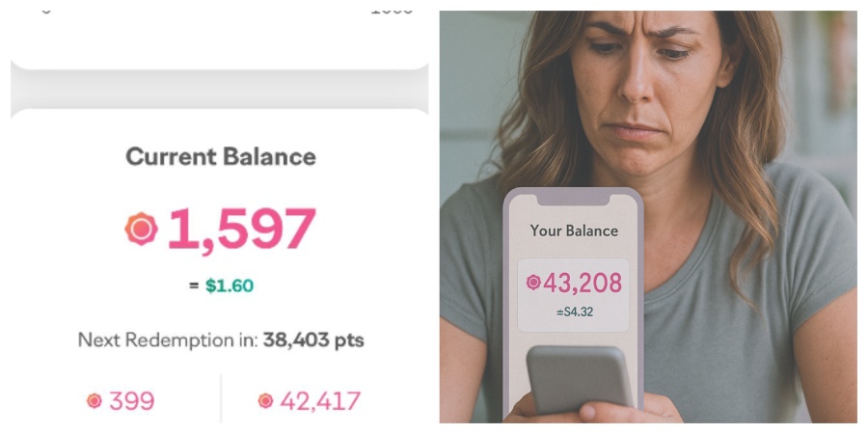Click the coin icon beside 42,417

[265, 401]
